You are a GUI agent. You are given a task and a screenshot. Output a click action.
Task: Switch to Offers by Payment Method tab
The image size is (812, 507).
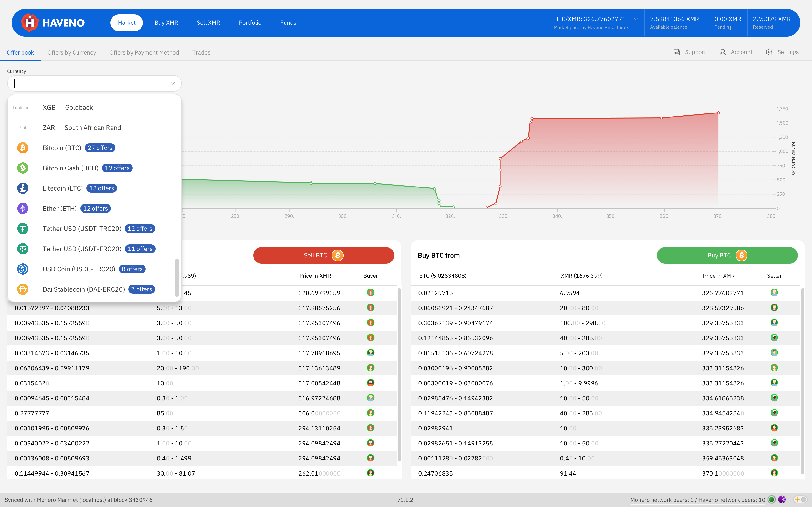click(x=144, y=52)
